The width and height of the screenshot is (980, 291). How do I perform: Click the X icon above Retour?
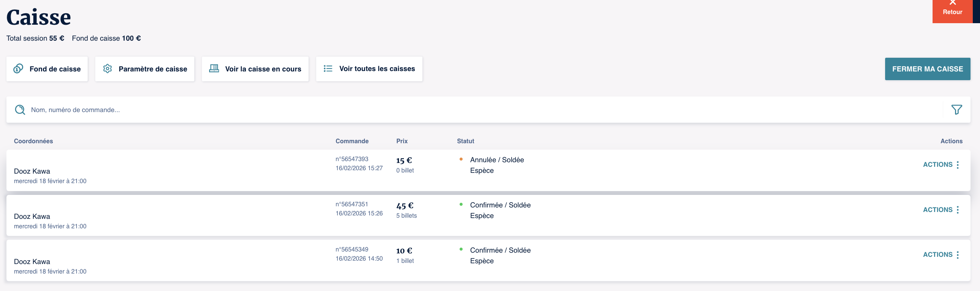[953, 3]
